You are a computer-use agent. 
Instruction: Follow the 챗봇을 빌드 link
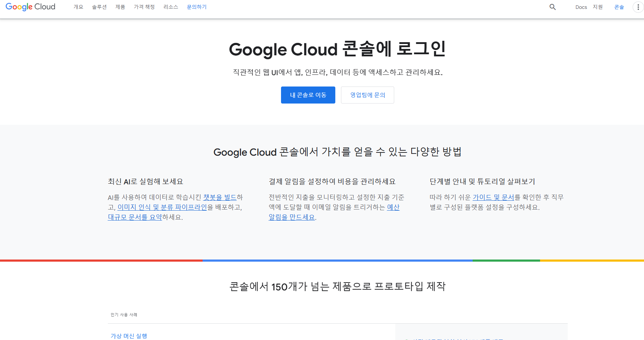click(220, 197)
